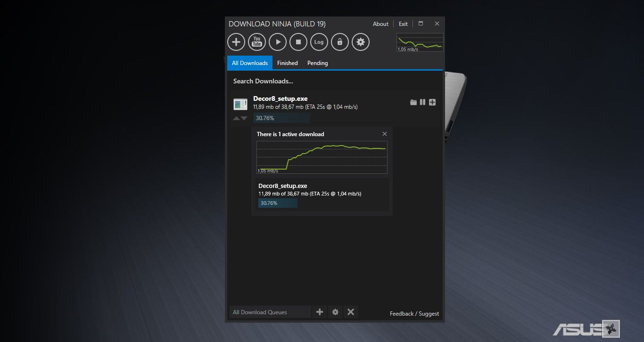This screenshot has width=644, height=342.
Task: Switch to the Pending tab
Action: coord(318,63)
